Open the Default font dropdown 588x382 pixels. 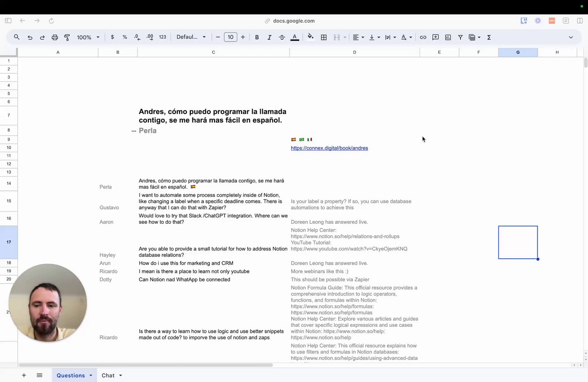(191, 37)
